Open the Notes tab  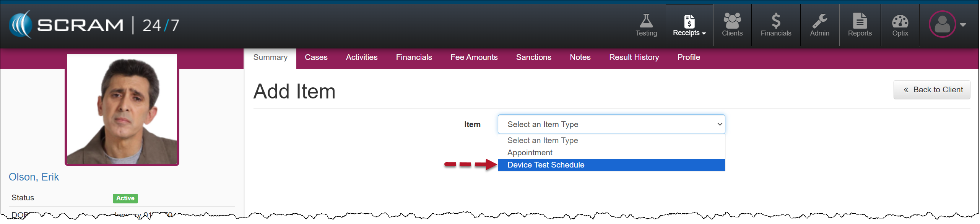[x=580, y=57]
